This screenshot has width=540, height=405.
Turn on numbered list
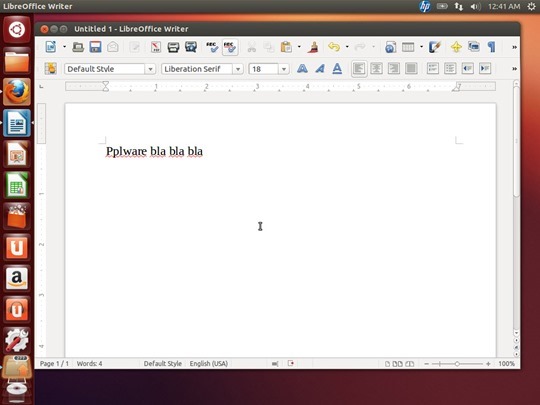tap(433, 69)
